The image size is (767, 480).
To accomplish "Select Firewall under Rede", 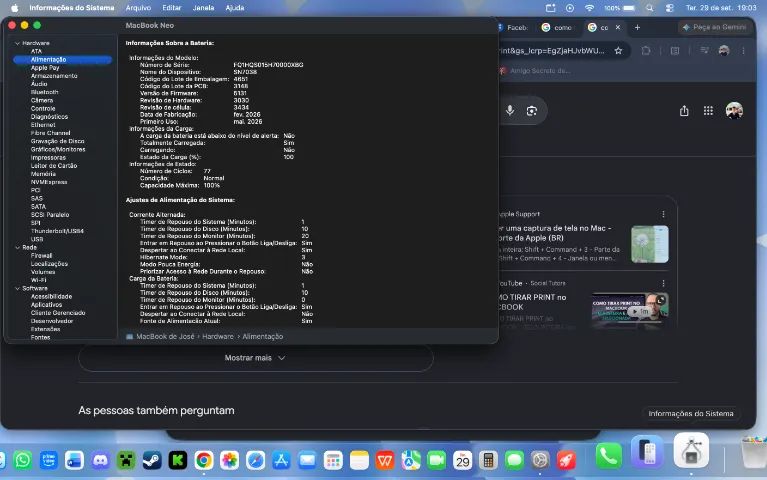I will click(41, 255).
